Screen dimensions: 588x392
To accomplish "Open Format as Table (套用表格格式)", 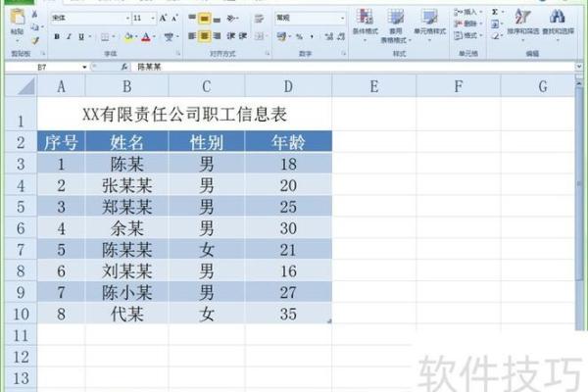I will [396, 25].
